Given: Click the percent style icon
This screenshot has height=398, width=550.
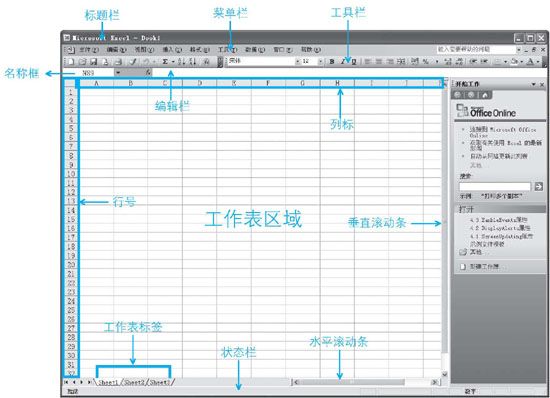Looking at the screenshot, I should [425, 61].
